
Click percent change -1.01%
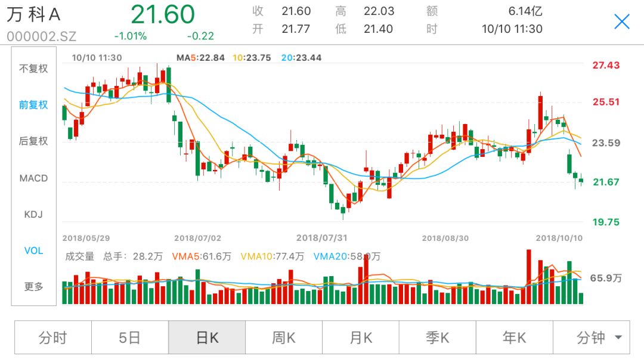(130, 36)
